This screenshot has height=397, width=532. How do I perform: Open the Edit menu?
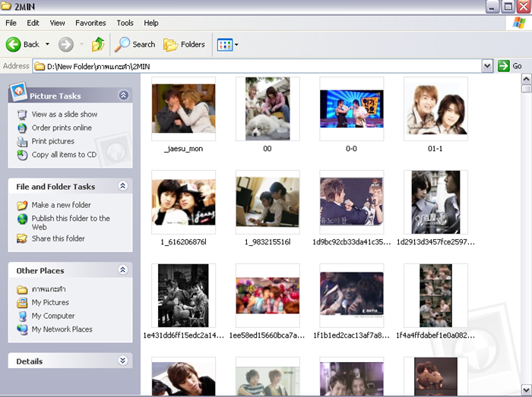point(33,23)
